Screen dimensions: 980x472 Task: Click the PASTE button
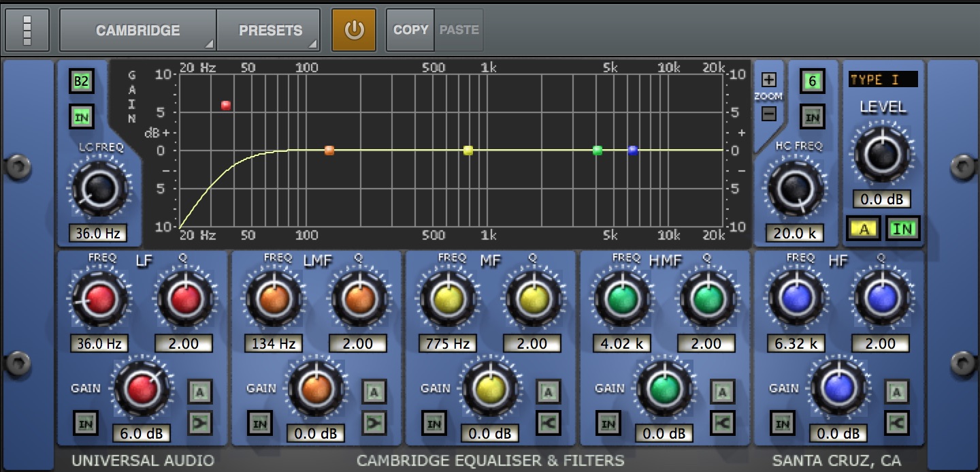pyautogui.click(x=459, y=30)
